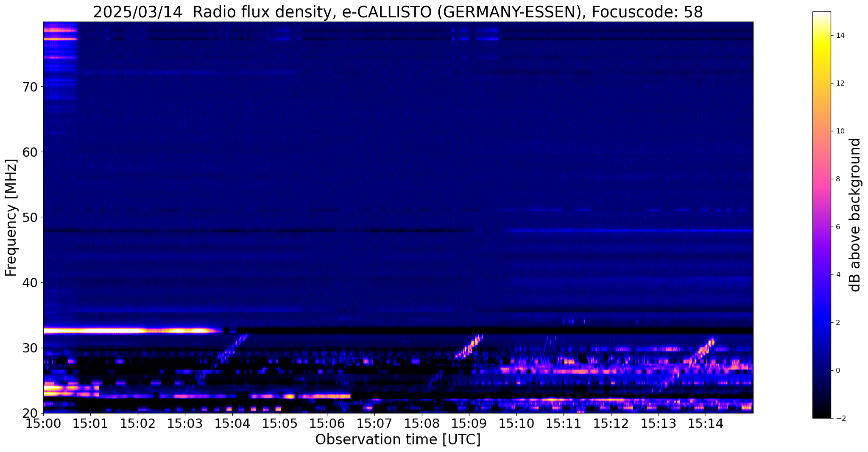The image size is (868, 452).
Task: Click the 15:00 time tick label
Action: click(x=43, y=424)
